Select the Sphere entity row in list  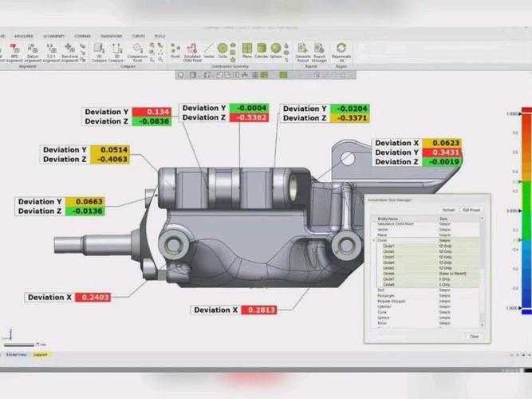pyautogui.click(x=426, y=318)
